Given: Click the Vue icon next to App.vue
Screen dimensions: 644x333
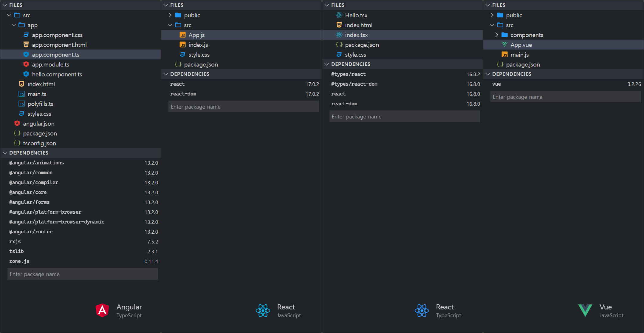Looking at the screenshot, I should click(504, 45).
